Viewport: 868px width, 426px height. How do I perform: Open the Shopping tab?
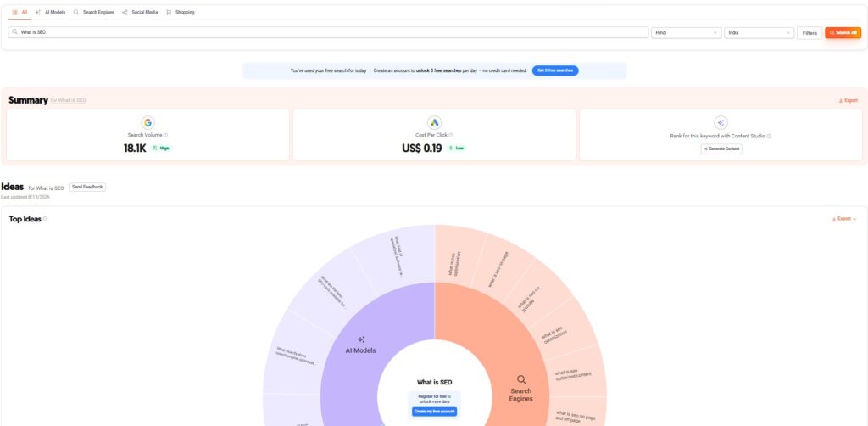(x=181, y=12)
